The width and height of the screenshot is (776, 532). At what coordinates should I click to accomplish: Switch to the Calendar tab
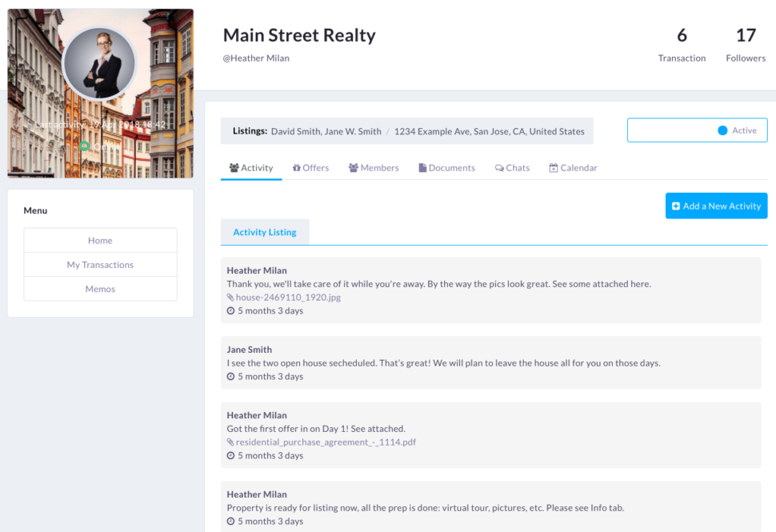[x=573, y=168]
